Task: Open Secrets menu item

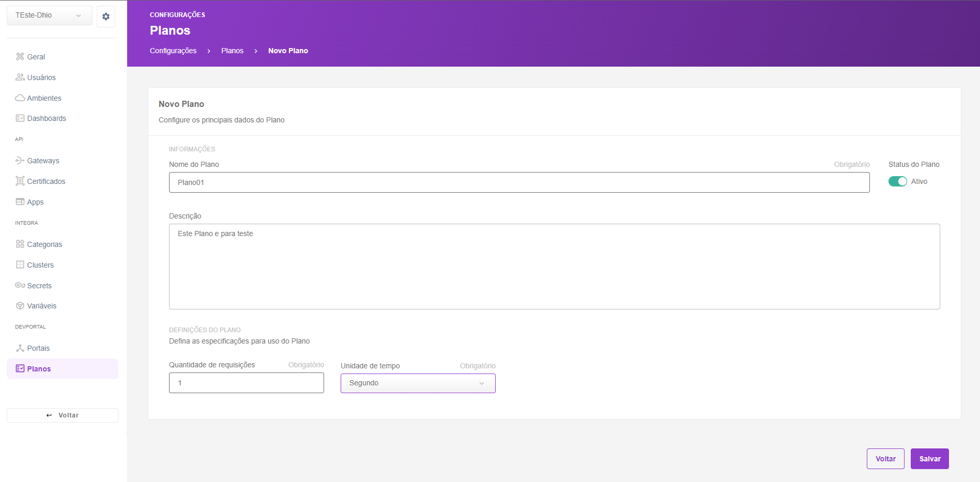Action: 63,286
